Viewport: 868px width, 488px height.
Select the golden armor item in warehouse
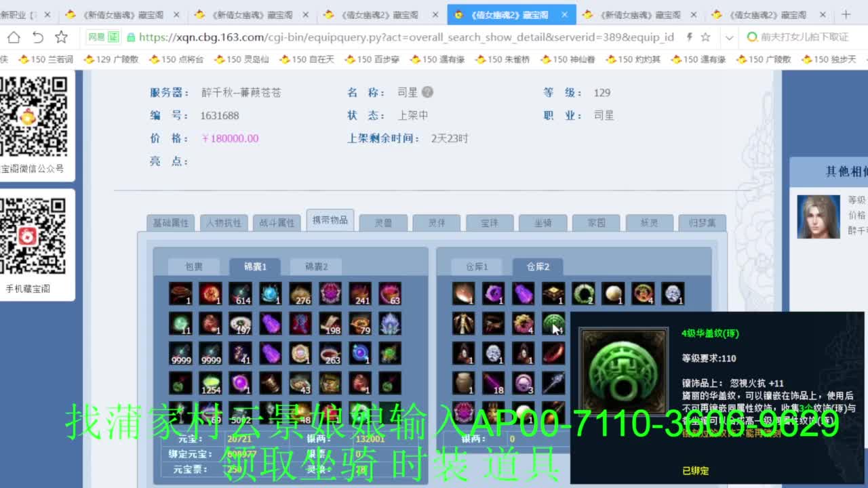pyautogui.click(x=464, y=323)
